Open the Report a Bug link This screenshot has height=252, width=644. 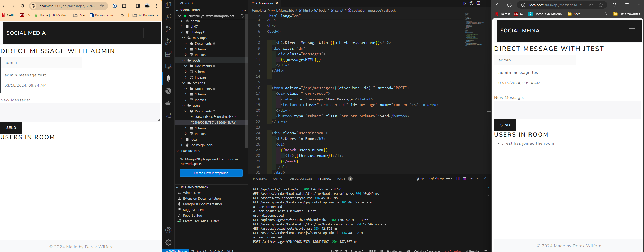pos(193,215)
